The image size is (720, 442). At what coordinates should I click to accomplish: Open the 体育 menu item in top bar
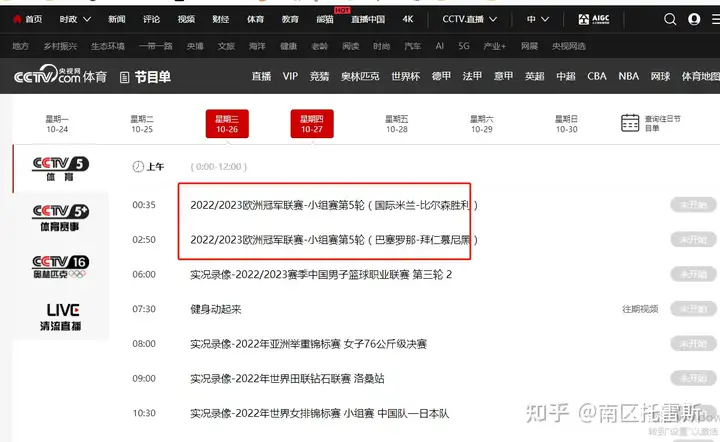point(255,19)
